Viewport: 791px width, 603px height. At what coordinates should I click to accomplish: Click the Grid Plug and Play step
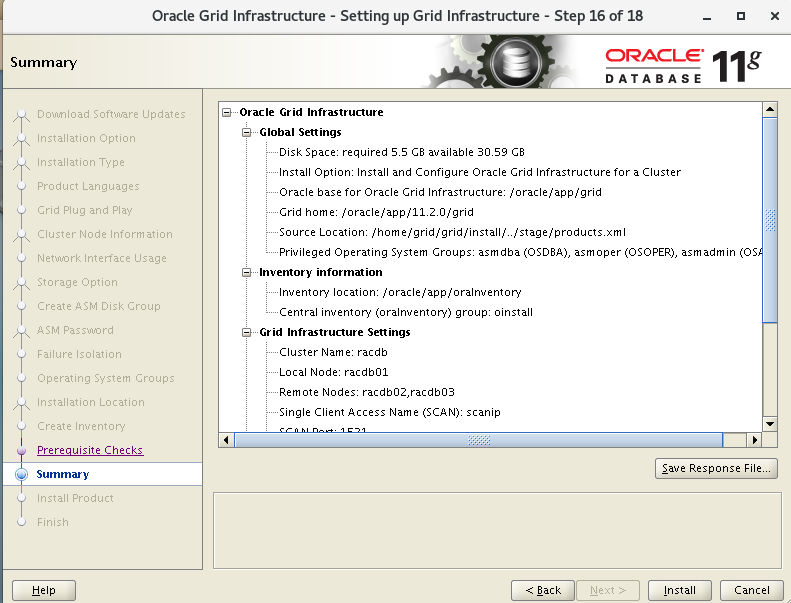click(85, 210)
